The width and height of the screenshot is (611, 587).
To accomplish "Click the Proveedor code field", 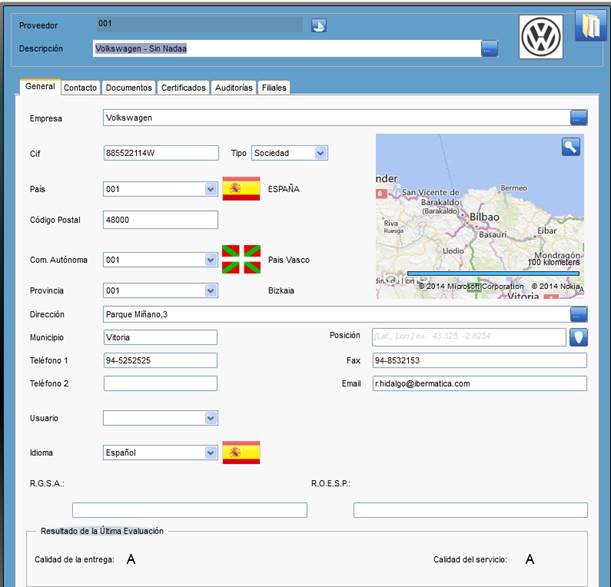I will click(199, 24).
